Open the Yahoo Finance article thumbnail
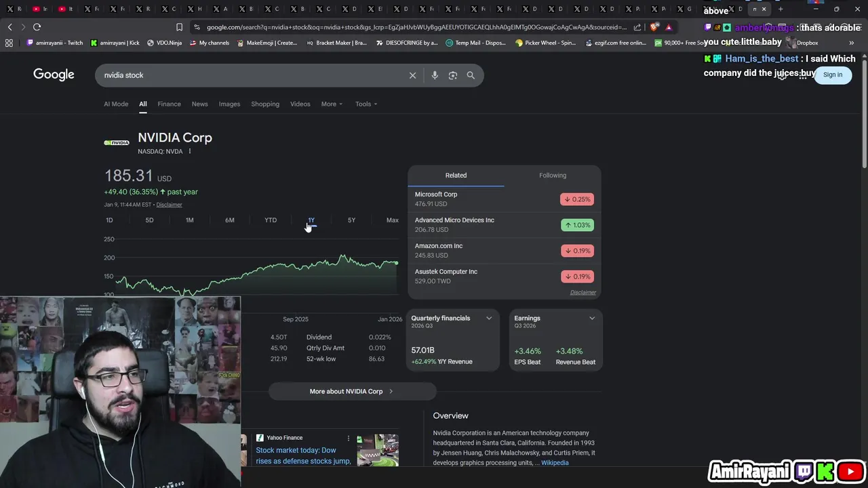 point(378,451)
